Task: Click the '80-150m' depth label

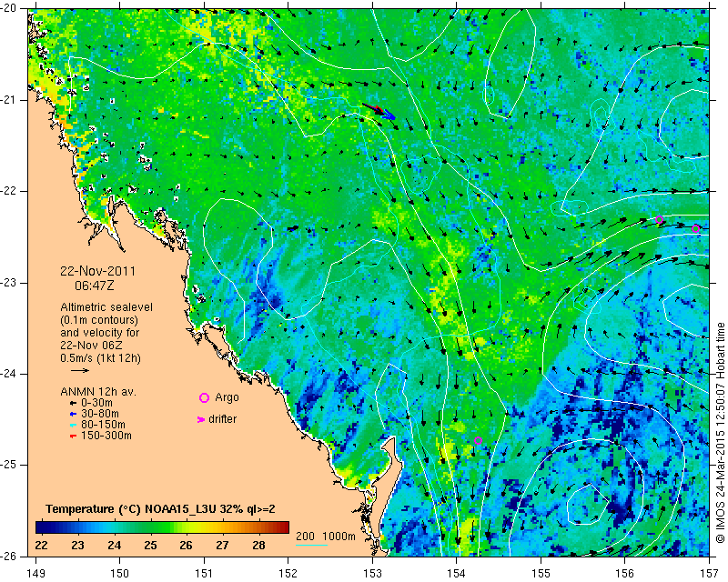Action: point(103,425)
